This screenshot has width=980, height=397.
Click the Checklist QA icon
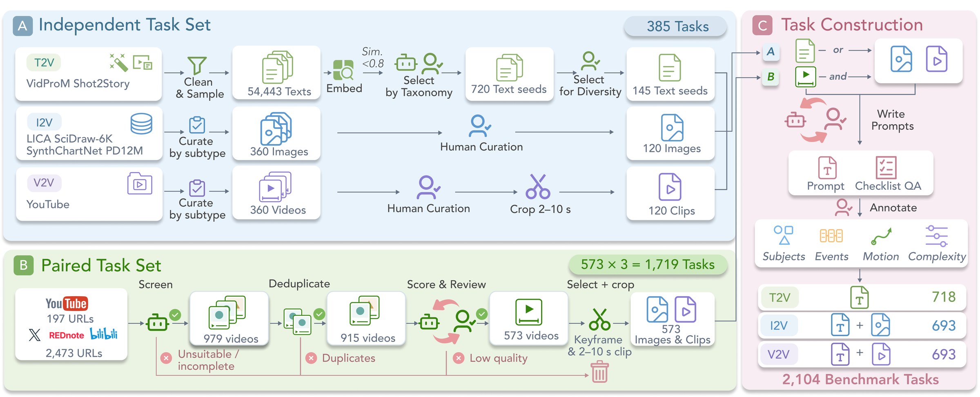pos(886,167)
